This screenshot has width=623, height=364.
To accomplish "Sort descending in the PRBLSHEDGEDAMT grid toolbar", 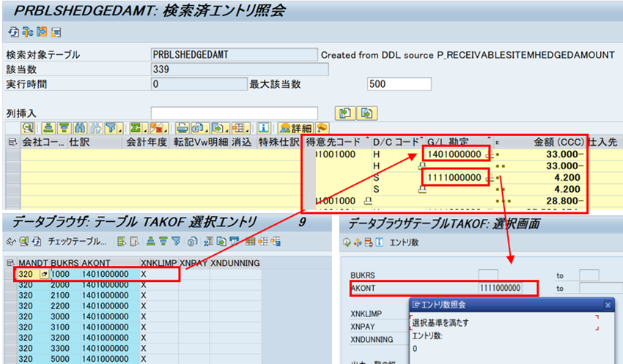I will 64,128.
